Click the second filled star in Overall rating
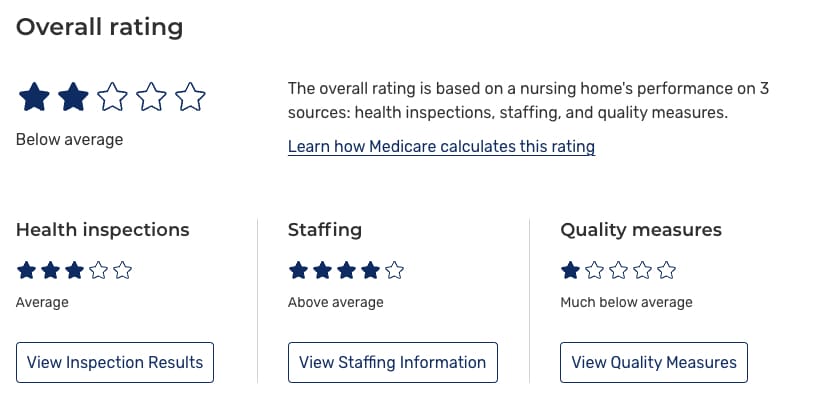The image size is (817, 416). click(x=73, y=98)
